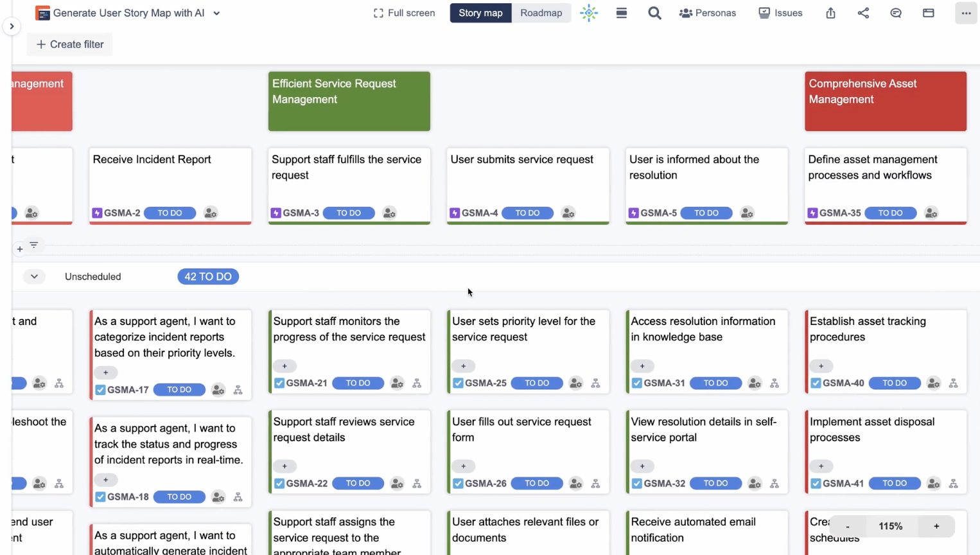Viewport: 980px width, 555px height.
Task: Switch to the Roadmap tab
Action: [541, 13]
